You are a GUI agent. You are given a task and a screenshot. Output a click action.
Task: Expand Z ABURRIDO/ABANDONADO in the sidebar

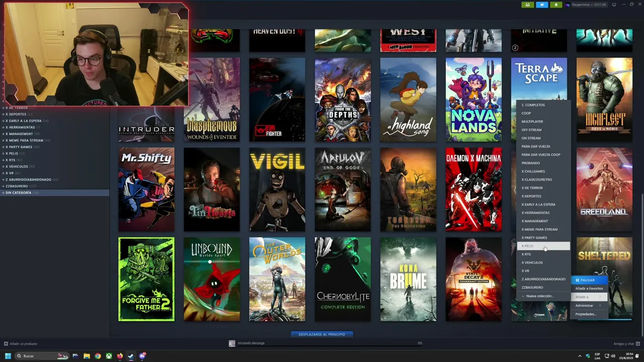pyautogui.click(x=4, y=179)
